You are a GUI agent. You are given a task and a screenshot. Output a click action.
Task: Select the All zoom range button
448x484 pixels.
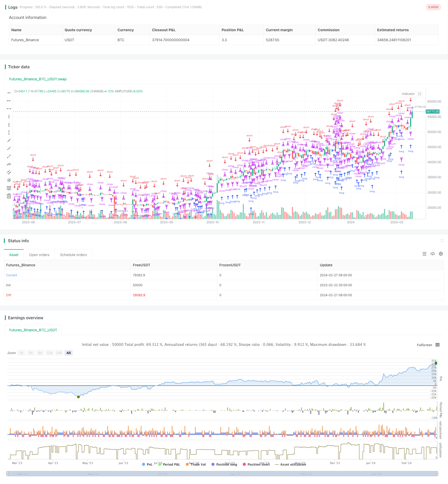[x=69, y=353]
